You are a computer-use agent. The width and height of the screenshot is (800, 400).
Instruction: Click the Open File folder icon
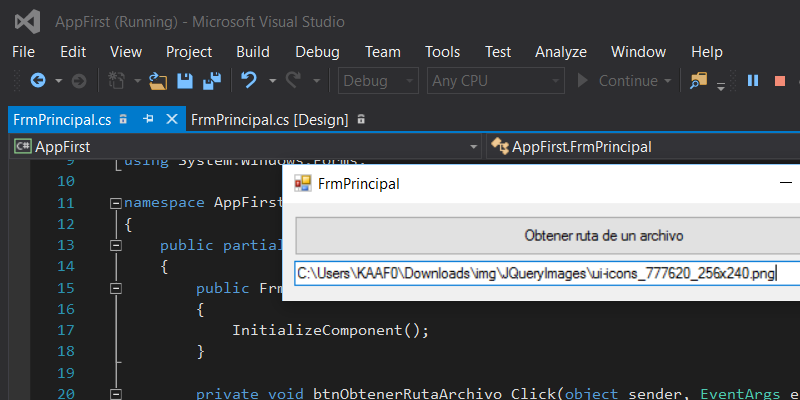tap(157, 81)
